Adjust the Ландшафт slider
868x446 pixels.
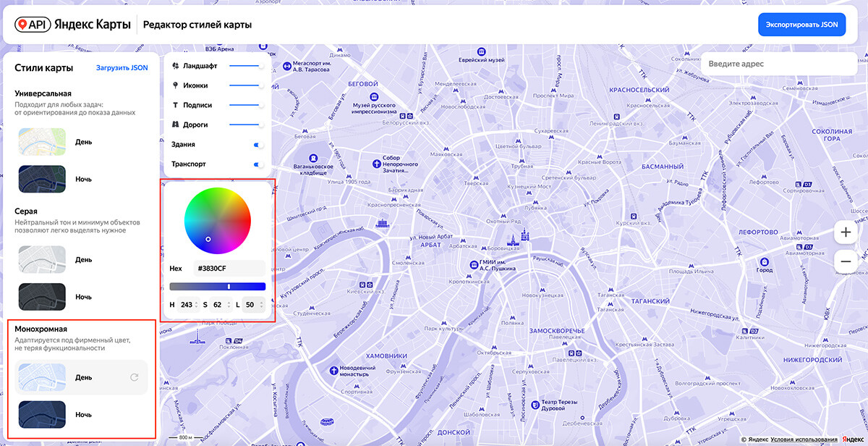click(x=246, y=66)
